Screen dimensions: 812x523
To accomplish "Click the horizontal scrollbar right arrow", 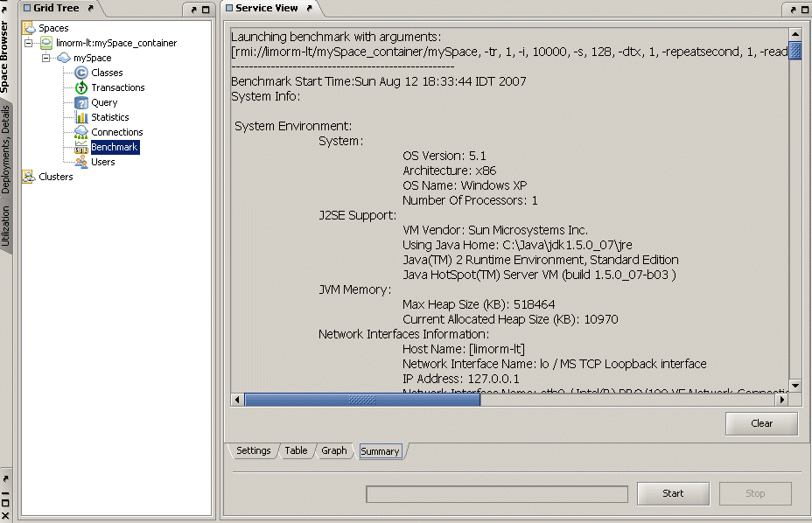I will coord(782,399).
